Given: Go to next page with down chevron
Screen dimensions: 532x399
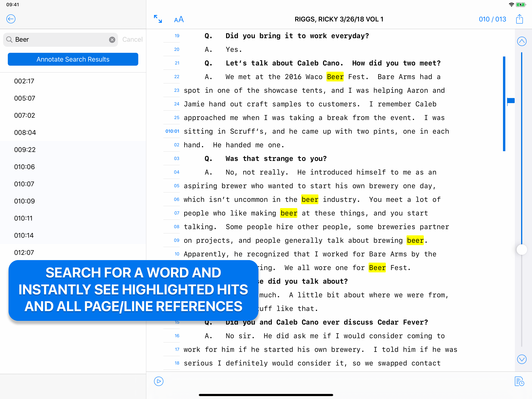Looking at the screenshot, I should [521, 359].
